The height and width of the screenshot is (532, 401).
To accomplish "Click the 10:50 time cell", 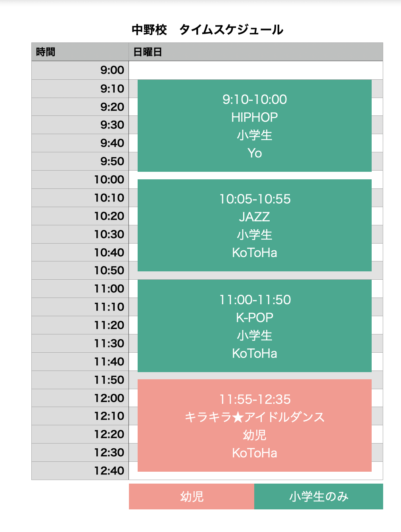I will 109,271.
